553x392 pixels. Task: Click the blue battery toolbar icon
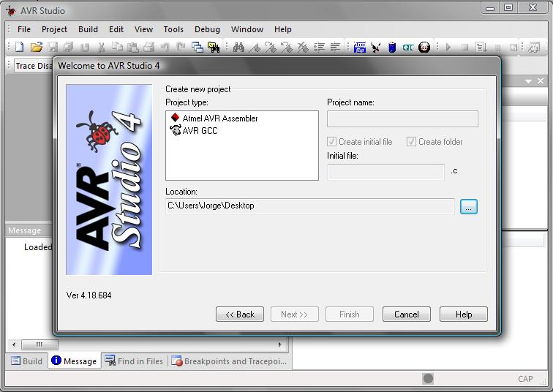tap(392, 48)
